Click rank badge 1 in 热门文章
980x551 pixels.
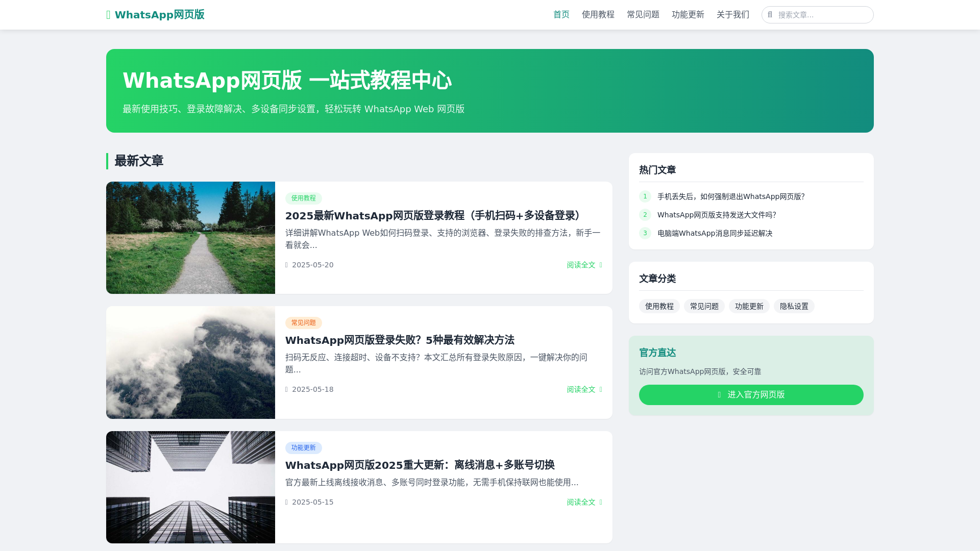645,196
